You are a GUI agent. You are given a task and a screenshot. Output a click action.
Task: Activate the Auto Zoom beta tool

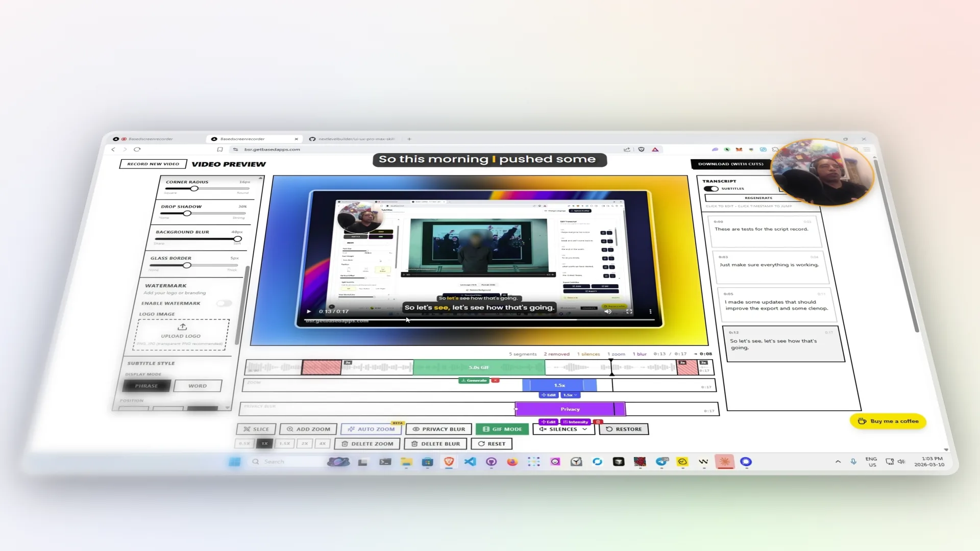[371, 429]
